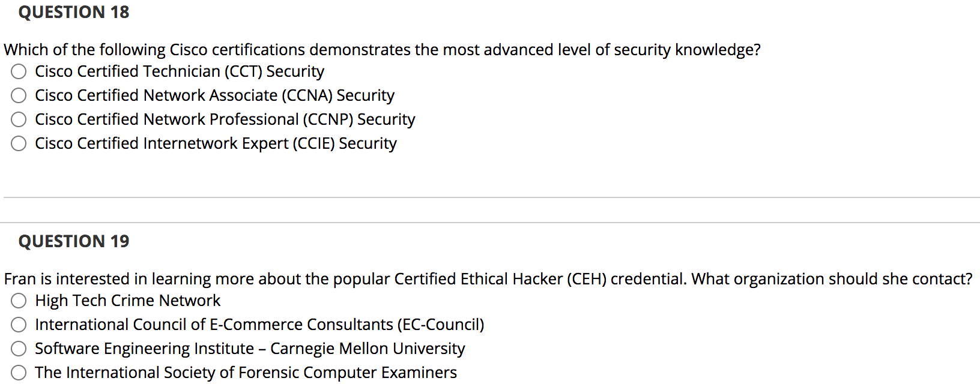
Task: Click the CCNA Security answer label text
Action: (x=215, y=95)
